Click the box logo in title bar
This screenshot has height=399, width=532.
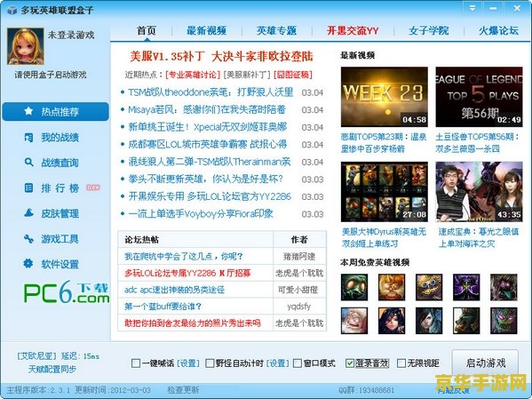(12, 10)
